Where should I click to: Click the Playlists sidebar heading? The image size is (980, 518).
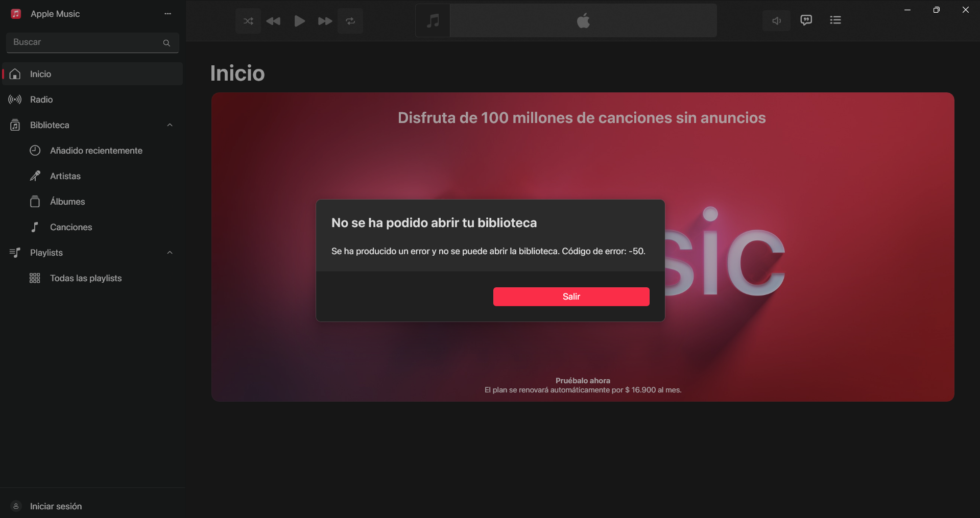tap(46, 253)
